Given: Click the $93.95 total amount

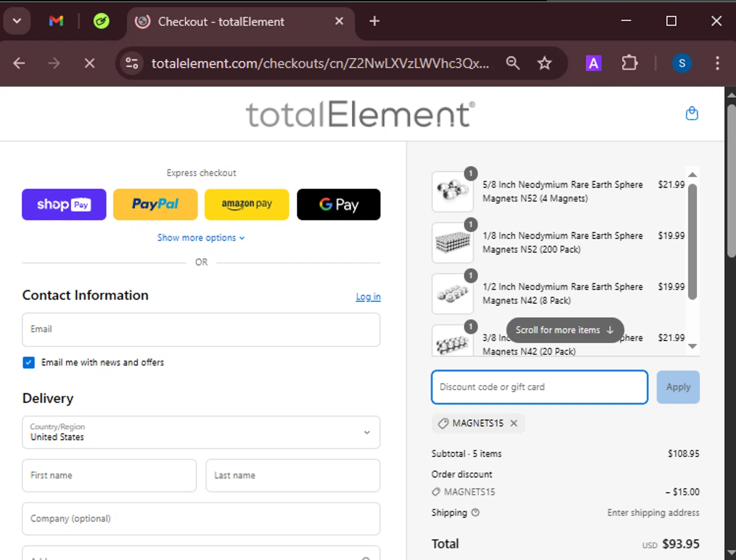Looking at the screenshot, I should pos(681,544).
